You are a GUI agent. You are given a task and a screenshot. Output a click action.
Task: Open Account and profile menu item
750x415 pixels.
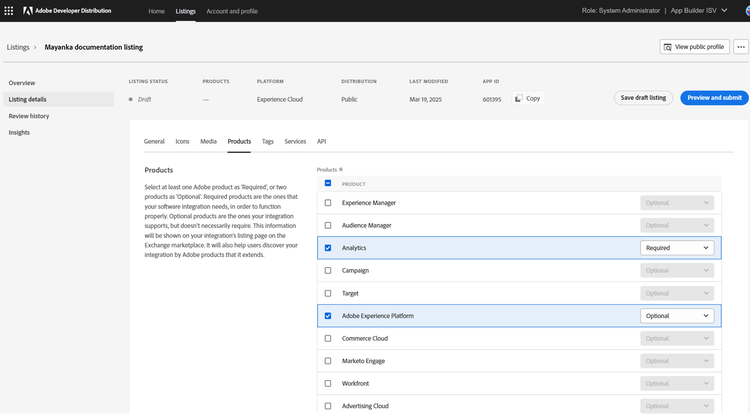232,11
